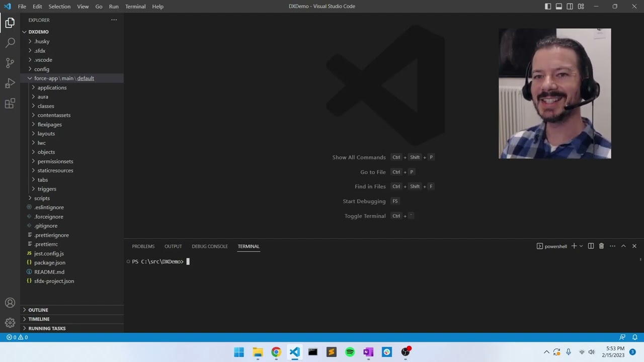
Task: Open the Manage gear icon
Action: [x=10, y=323]
